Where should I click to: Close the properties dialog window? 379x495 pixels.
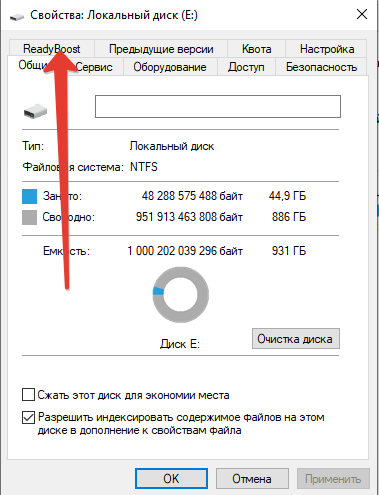tap(362, 15)
